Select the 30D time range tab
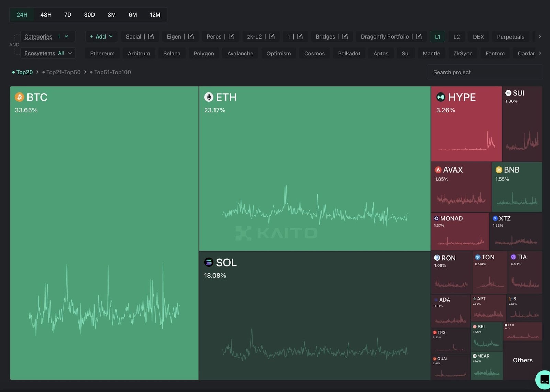This screenshot has height=392, width=550. click(x=89, y=15)
